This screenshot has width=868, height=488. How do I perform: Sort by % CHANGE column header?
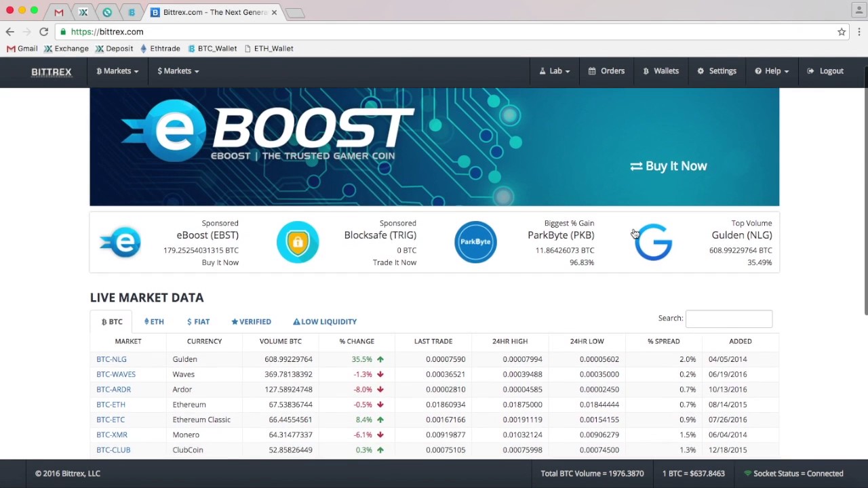pyautogui.click(x=357, y=342)
